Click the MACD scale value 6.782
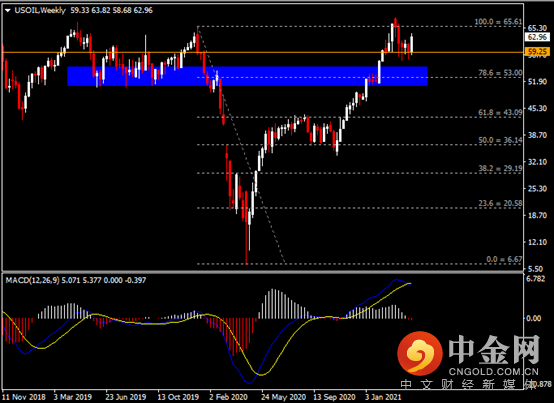 point(536,279)
